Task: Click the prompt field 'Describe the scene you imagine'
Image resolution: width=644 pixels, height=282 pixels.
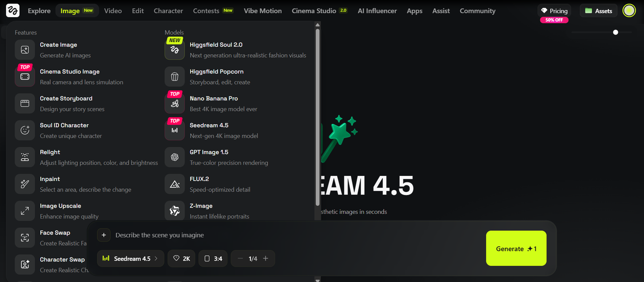Action: coord(159,235)
